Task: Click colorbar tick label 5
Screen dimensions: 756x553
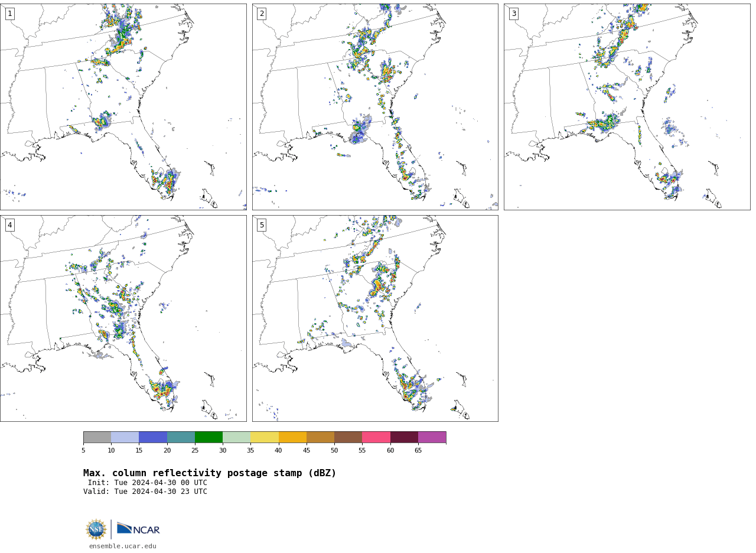Action: click(x=83, y=451)
